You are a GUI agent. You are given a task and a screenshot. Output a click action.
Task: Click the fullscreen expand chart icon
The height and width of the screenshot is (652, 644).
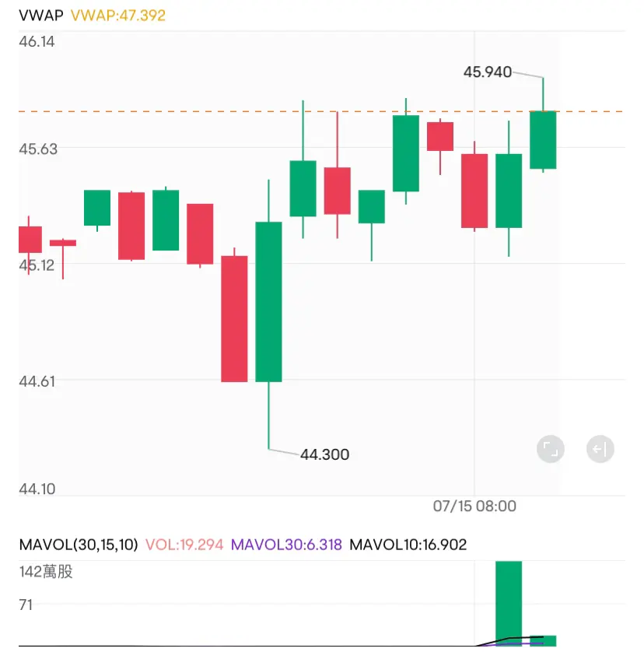[551, 449]
